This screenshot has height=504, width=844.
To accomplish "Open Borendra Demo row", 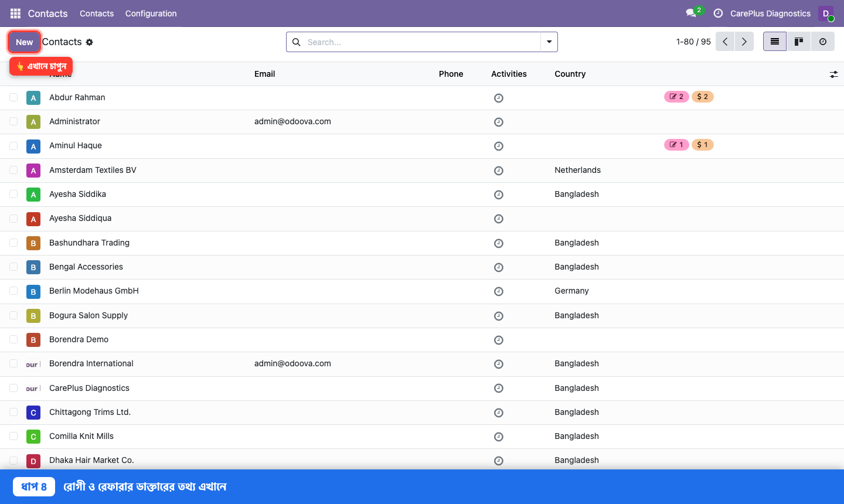I will pos(422,340).
